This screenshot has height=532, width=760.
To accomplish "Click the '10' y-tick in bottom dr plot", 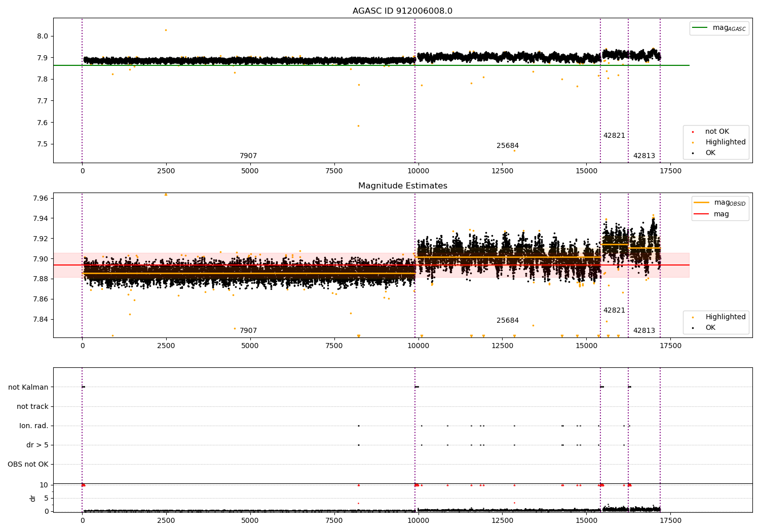I will [44, 485].
